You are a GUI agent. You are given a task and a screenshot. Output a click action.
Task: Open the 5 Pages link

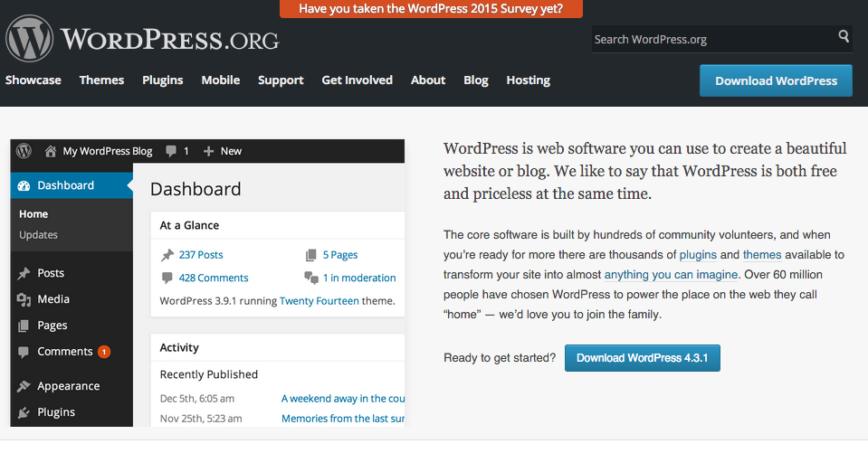(x=340, y=255)
